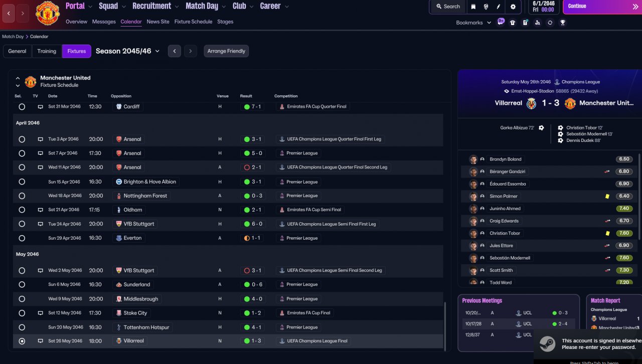Image resolution: width=642 pixels, height=364 pixels.
Task: Click the bookmark icon in top toolbar
Action: click(x=473, y=7)
